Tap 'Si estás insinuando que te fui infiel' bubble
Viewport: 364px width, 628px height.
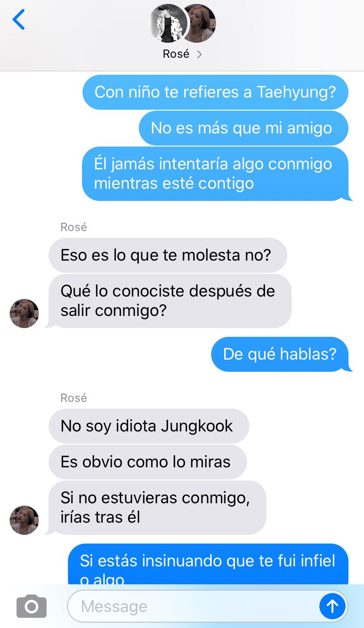pyautogui.click(x=208, y=564)
